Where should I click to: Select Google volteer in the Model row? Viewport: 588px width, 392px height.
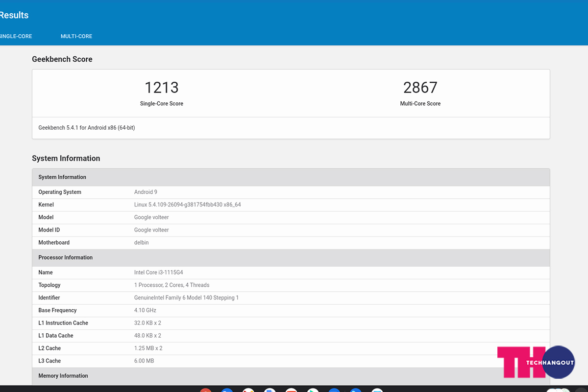[151, 217]
